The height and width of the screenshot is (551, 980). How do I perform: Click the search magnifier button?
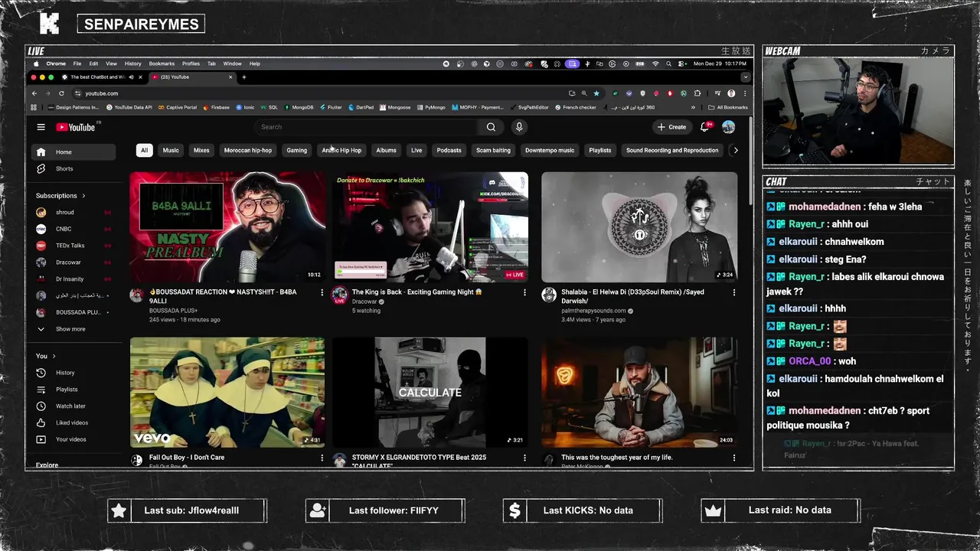(x=491, y=127)
